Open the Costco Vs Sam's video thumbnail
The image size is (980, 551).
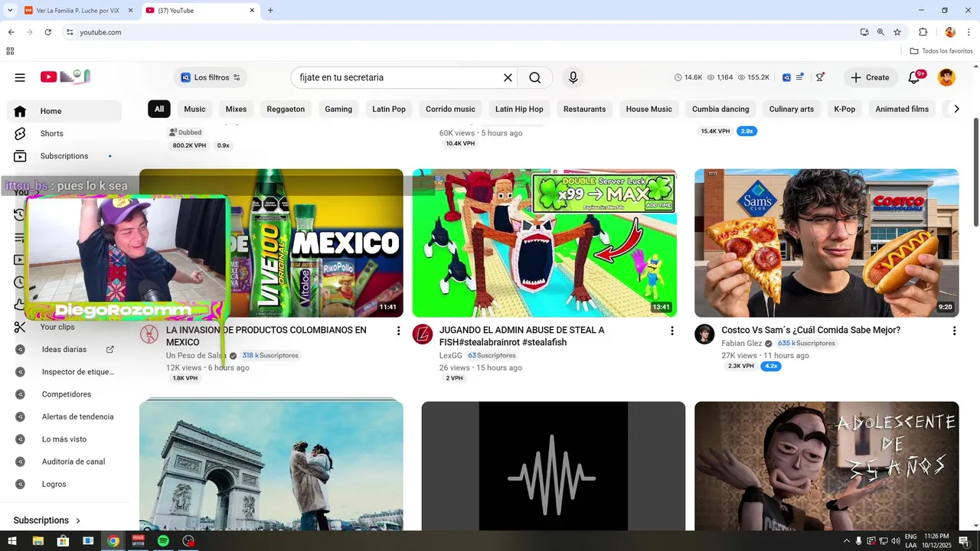pyautogui.click(x=826, y=243)
